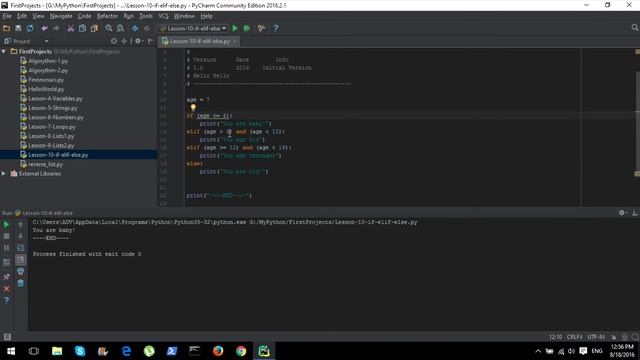
Task: Click the Copy toolbar icon
Action: (82, 28)
